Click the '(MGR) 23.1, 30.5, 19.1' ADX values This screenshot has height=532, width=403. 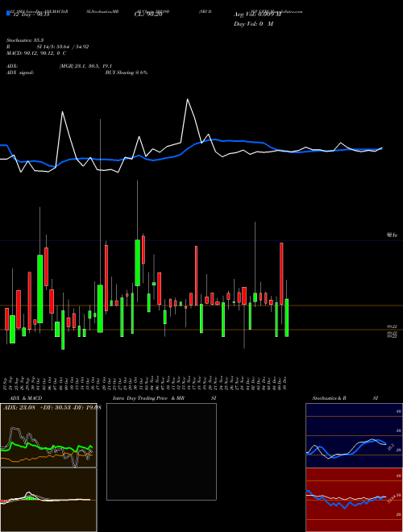[x=85, y=66]
